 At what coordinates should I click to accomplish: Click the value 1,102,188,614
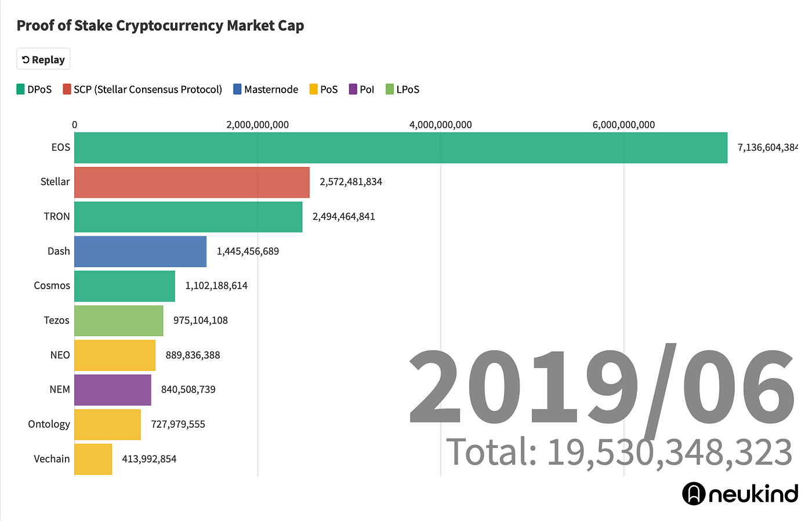(x=216, y=286)
